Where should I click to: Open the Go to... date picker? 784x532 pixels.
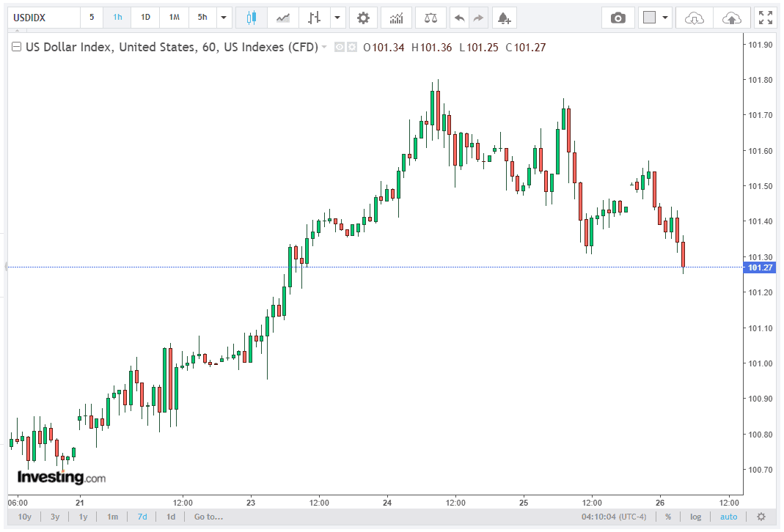(x=208, y=517)
